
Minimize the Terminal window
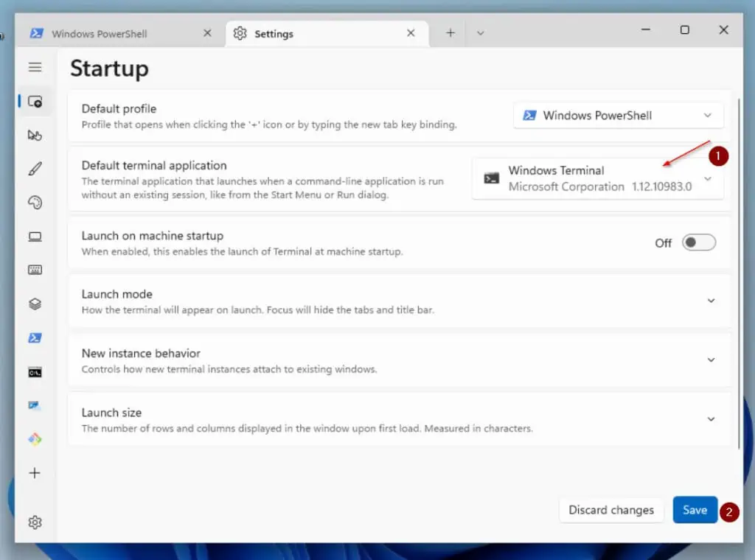pyautogui.click(x=646, y=29)
